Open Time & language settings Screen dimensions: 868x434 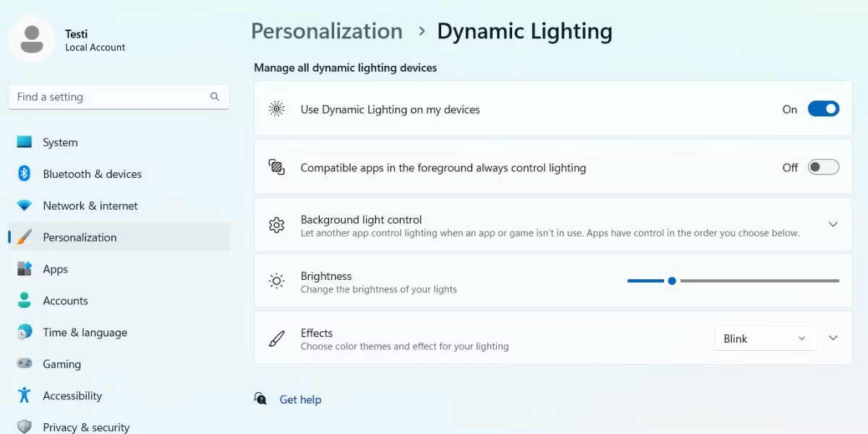coord(84,332)
